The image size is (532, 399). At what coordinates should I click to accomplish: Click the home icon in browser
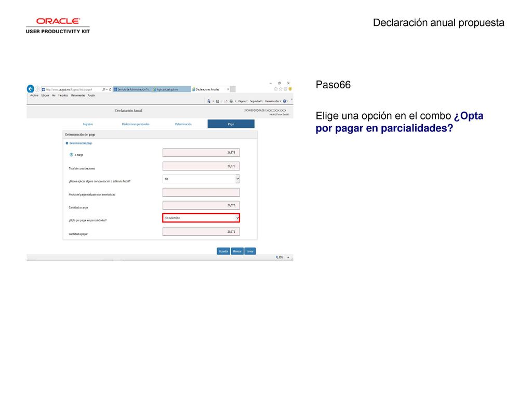276,89
